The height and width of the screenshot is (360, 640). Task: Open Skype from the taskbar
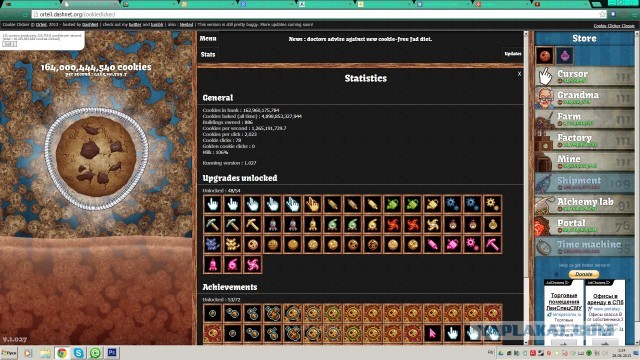(78, 353)
